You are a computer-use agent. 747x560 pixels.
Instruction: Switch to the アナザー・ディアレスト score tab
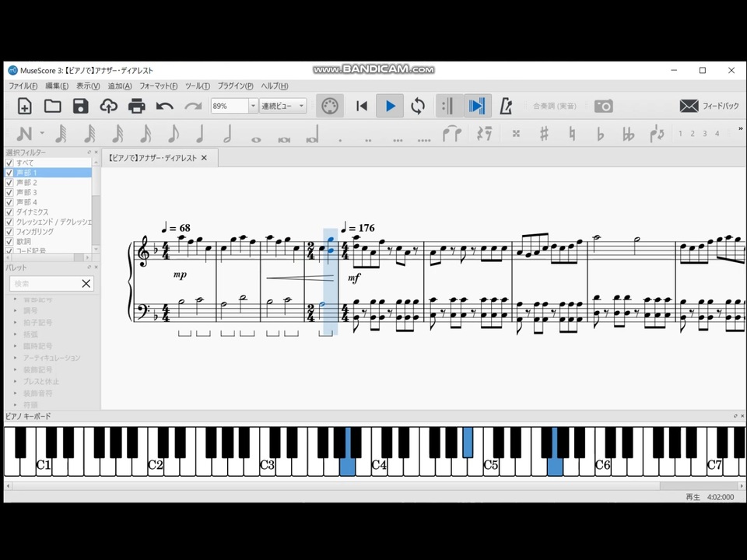(x=152, y=158)
